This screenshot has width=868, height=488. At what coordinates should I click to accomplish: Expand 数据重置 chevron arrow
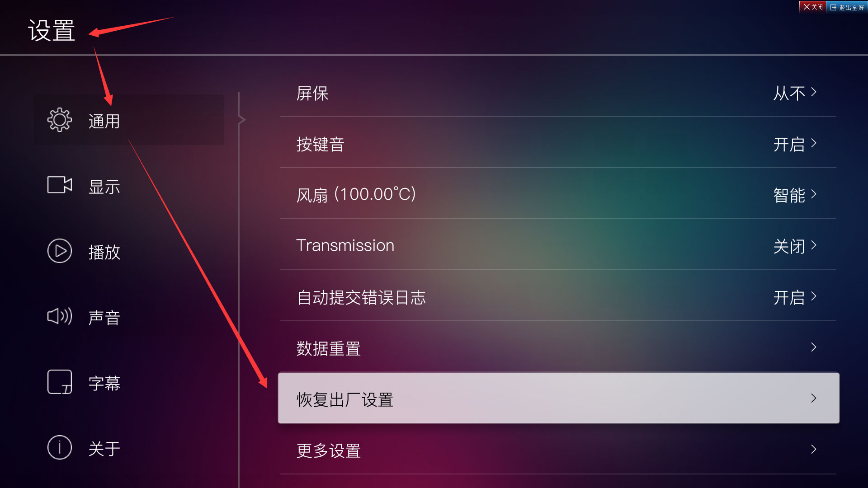point(814,347)
